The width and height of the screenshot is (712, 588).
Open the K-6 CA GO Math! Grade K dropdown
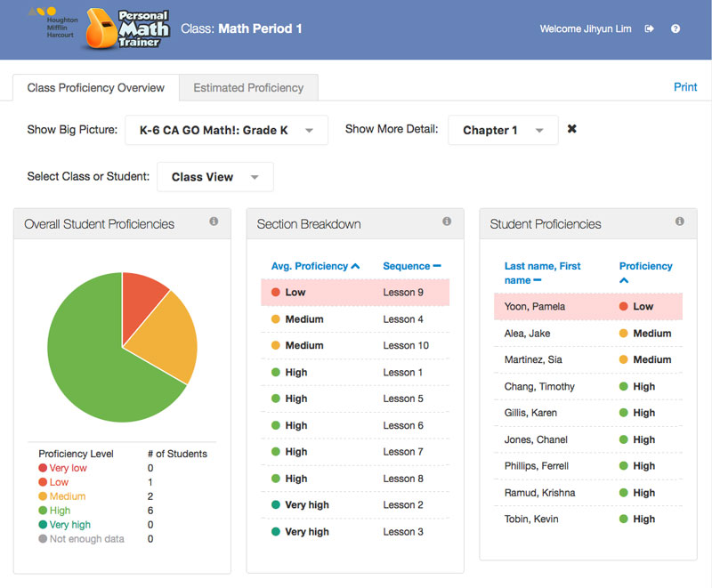point(226,130)
